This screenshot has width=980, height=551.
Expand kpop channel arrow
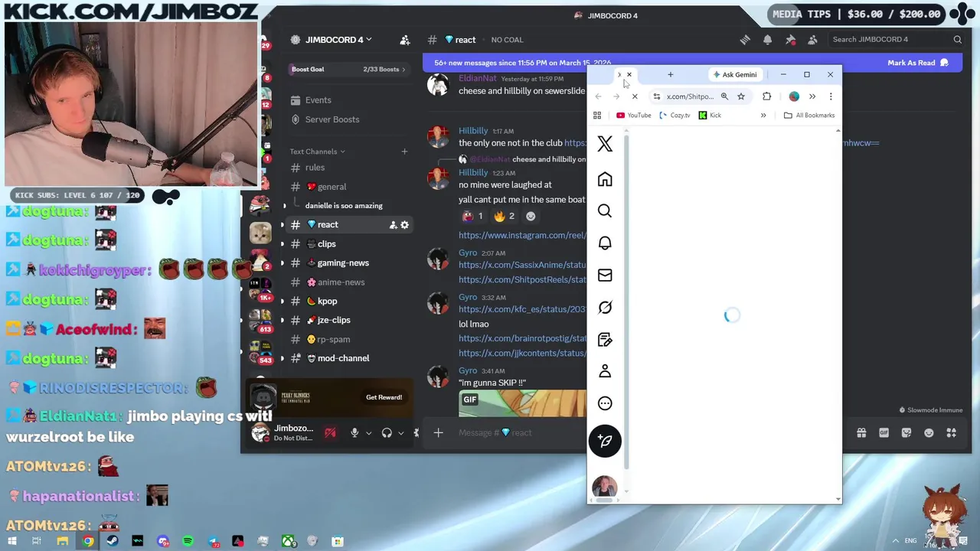tap(283, 302)
